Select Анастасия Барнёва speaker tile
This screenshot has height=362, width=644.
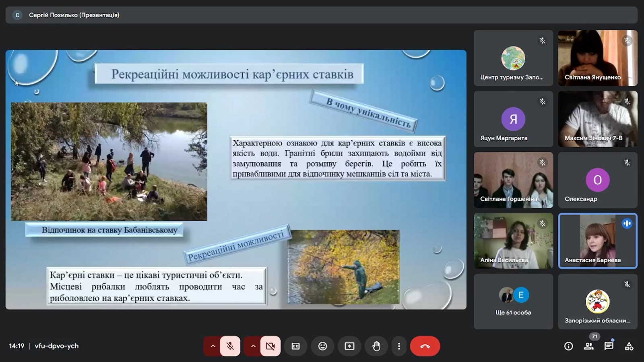(597, 241)
